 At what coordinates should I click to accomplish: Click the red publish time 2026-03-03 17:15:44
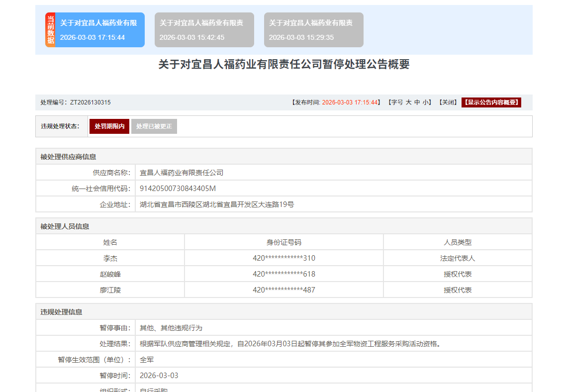[350, 102]
